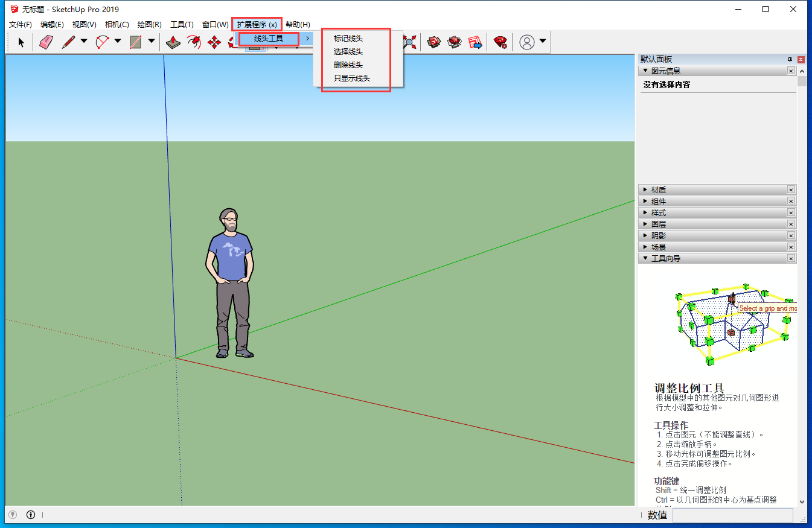Viewport: 812px width, 528px height.
Task: Select the Line pencil tool
Action: tap(68, 42)
